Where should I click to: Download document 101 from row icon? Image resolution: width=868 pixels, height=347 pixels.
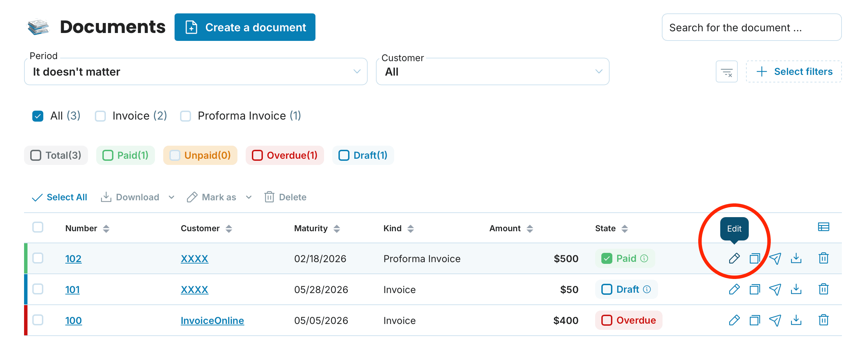point(796,289)
